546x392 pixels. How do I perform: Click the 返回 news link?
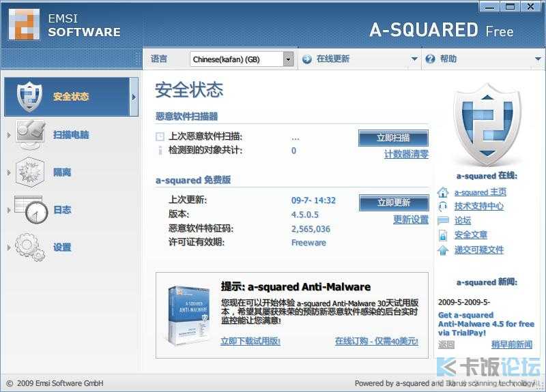[x=446, y=345]
